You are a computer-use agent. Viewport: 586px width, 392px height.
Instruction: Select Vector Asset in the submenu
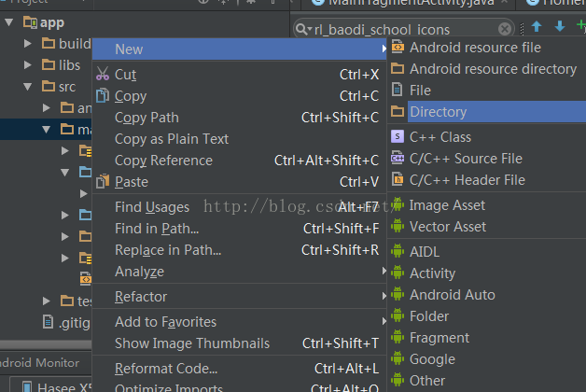[x=447, y=227]
